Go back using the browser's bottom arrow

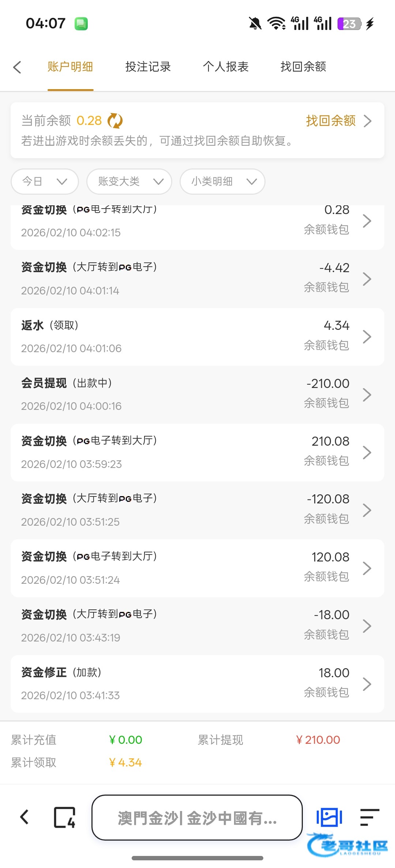tap(25, 817)
